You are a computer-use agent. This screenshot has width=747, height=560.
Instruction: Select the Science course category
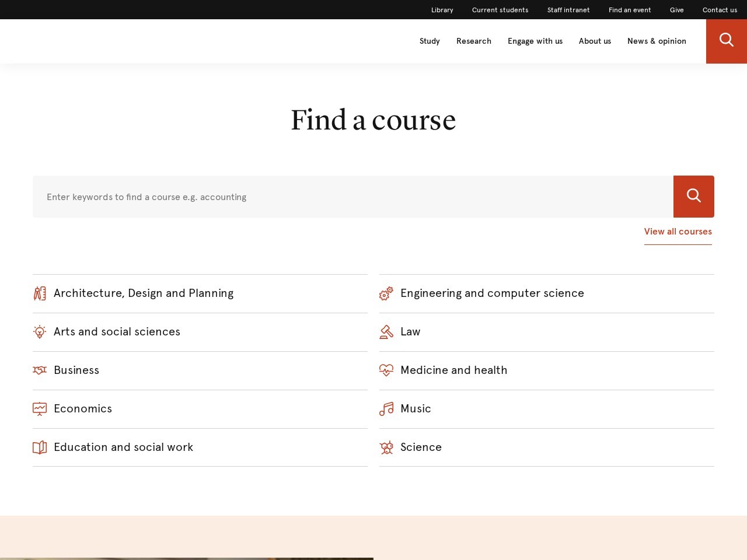click(547, 447)
